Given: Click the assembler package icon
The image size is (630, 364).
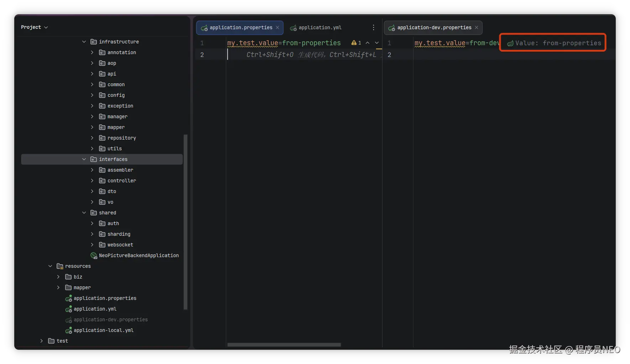Looking at the screenshot, I should [x=102, y=170].
